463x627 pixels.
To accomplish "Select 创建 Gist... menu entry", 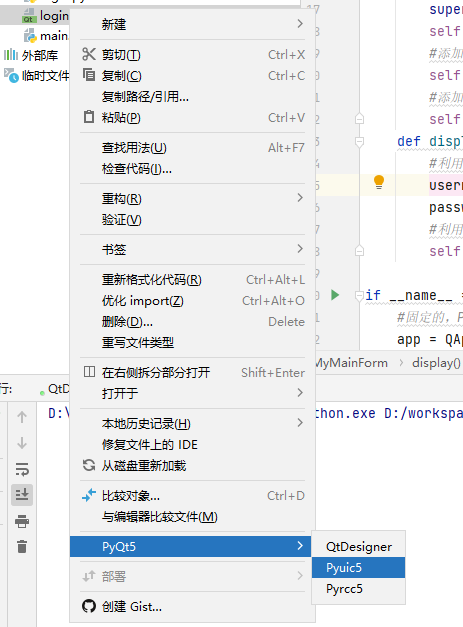I will click(193, 607).
